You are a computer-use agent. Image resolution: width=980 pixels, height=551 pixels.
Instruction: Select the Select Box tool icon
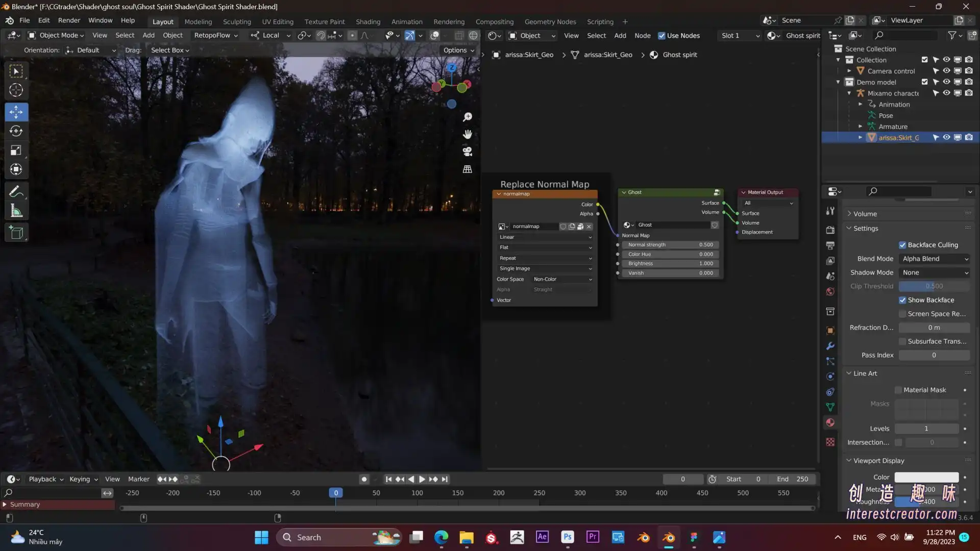coord(16,71)
